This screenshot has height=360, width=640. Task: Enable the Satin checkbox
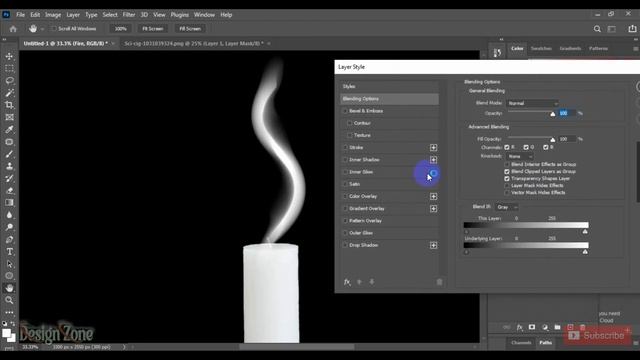click(x=345, y=184)
